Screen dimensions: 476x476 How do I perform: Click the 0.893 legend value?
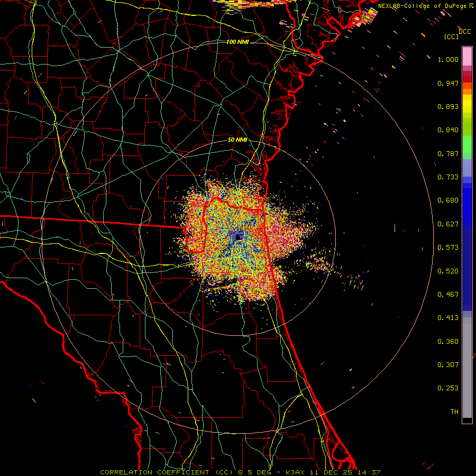coord(448,106)
